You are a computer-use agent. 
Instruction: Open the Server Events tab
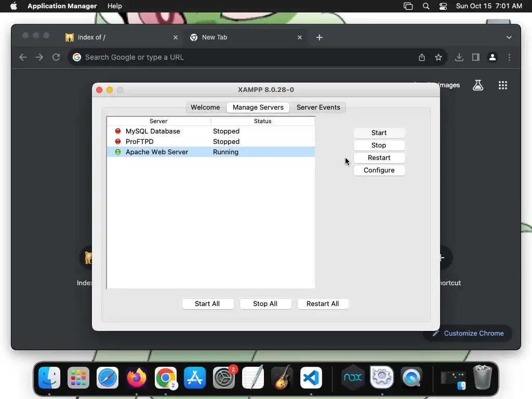[x=318, y=107]
